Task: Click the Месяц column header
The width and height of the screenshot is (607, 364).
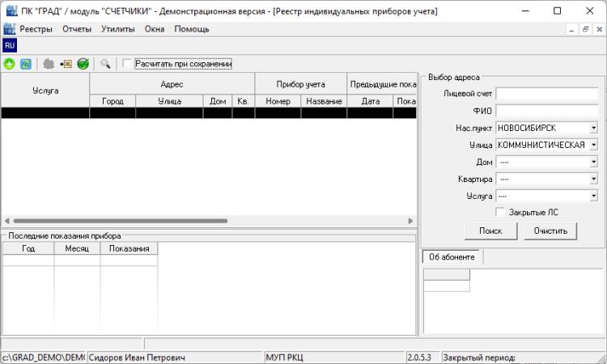Action: coord(77,248)
